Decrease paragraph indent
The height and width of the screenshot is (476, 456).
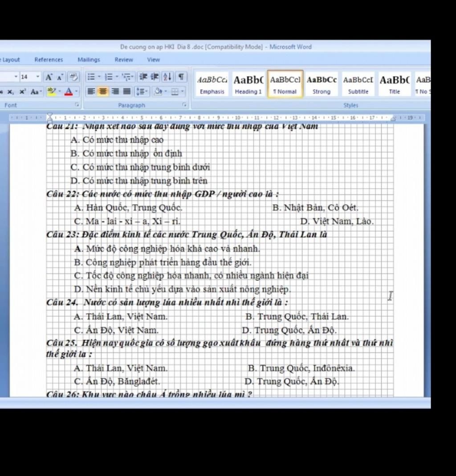pos(143,77)
